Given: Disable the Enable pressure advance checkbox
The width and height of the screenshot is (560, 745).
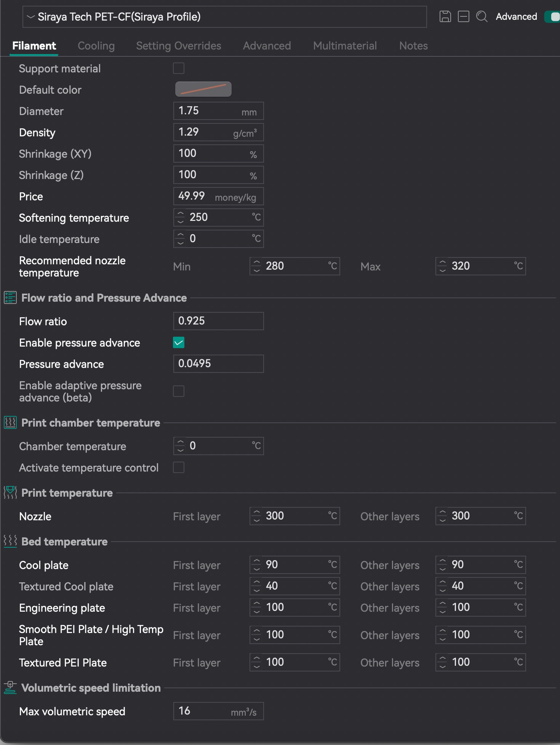Looking at the screenshot, I should pyautogui.click(x=179, y=342).
